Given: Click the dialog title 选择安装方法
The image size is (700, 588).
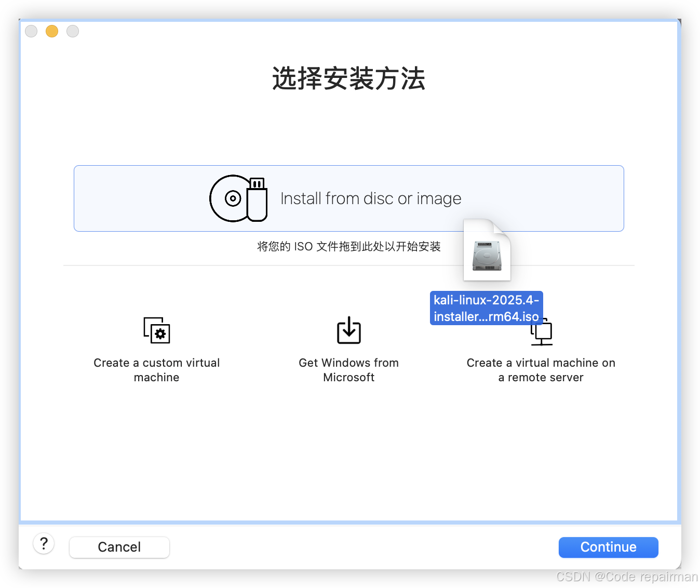Looking at the screenshot, I should tap(348, 79).
